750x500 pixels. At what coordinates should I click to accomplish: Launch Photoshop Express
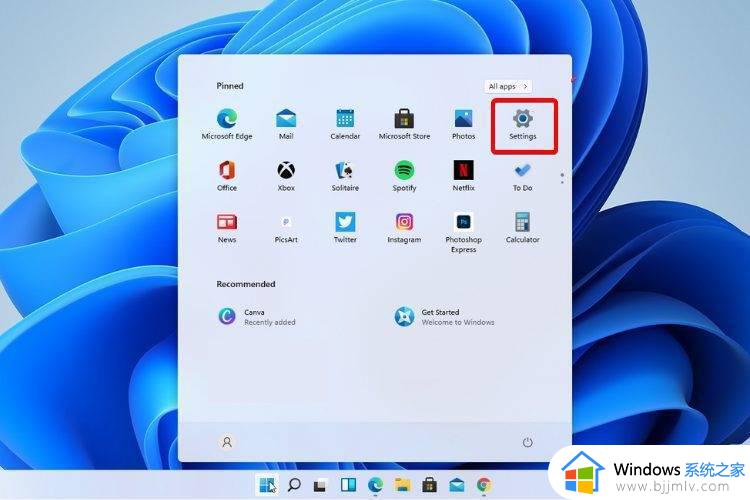(x=463, y=233)
